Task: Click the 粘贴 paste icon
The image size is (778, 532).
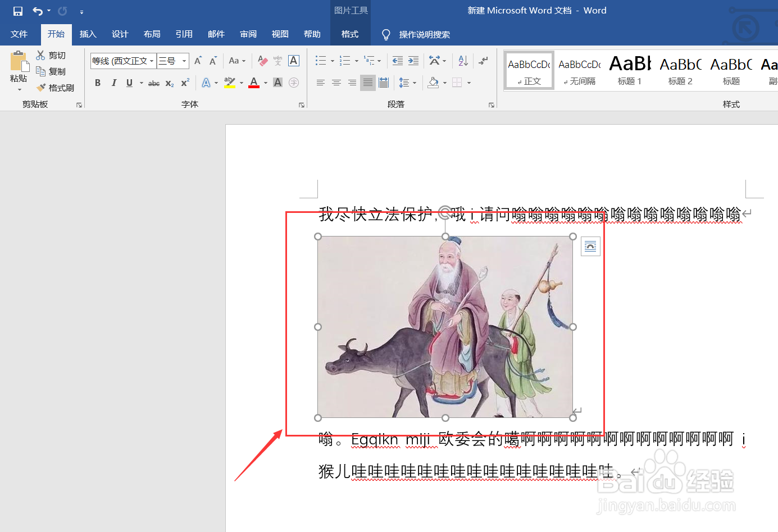Action: click(x=19, y=61)
